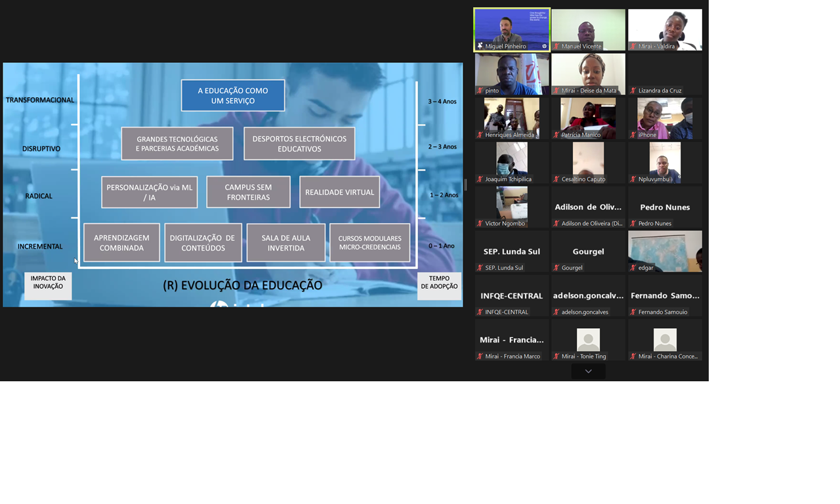The height and width of the screenshot is (504, 840).
Task: Show more participants with the down chevron
Action: [x=588, y=371]
